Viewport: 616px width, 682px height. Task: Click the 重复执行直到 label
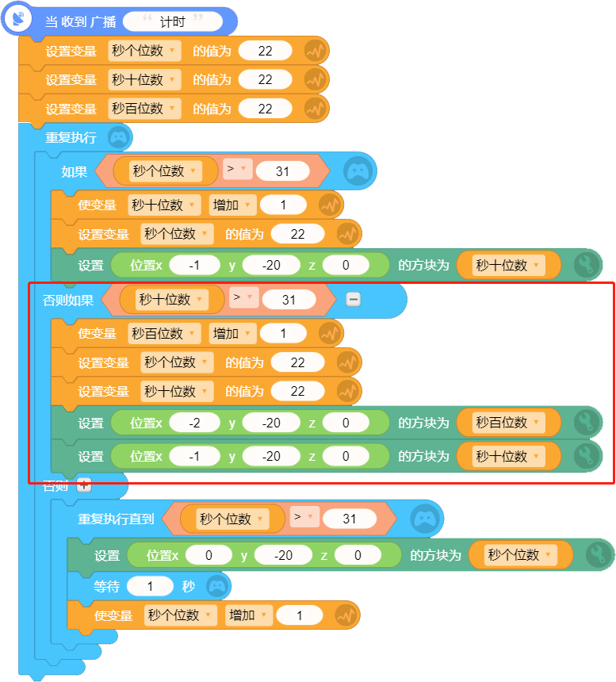[x=116, y=519]
